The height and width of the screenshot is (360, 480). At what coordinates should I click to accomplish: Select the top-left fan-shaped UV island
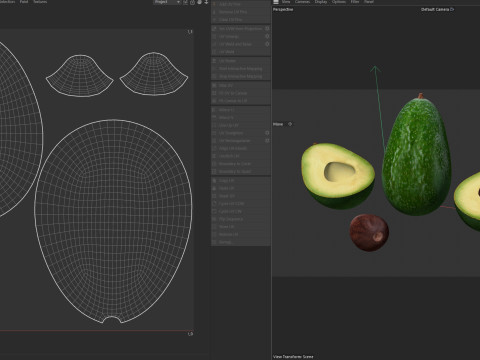[x=80, y=76]
